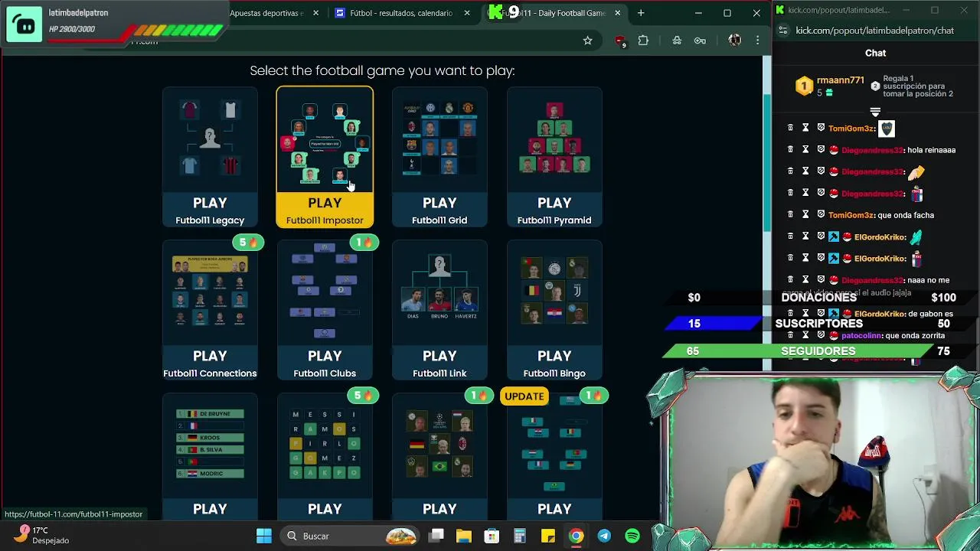Delete the 'hola reinaaaa' chat message
This screenshot has height=551, width=980.
790,150
